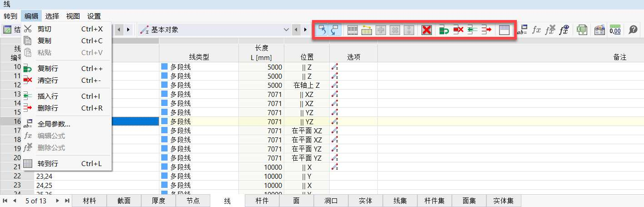Image resolution: width=644 pixels, height=207 pixels.
Task: Open help via the question mark icon
Action: [x=633, y=30]
